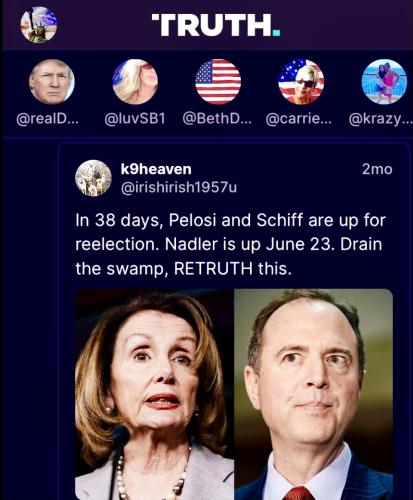View the @luvSB1 story avatar
This screenshot has width=413, height=500.
[135, 82]
